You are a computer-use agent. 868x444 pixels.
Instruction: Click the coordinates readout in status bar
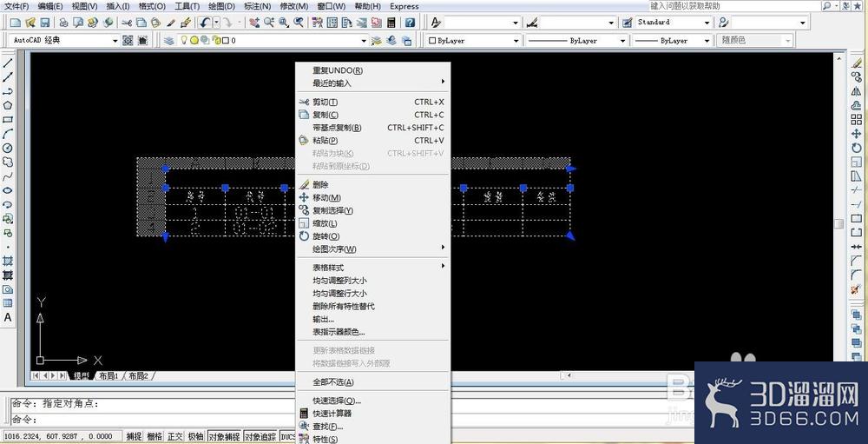[61, 437]
